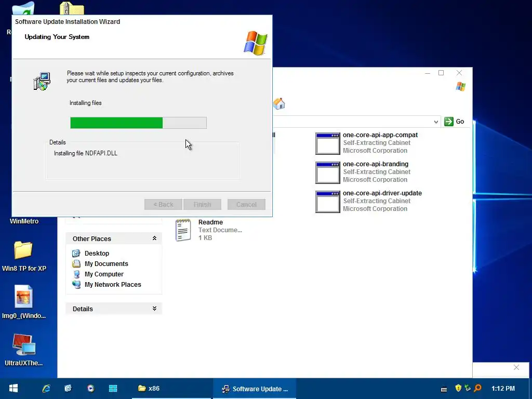This screenshot has height=399, width=532.
Task: Click the Show Desktop taskbar icon
Action: click(x=68, y=389)
